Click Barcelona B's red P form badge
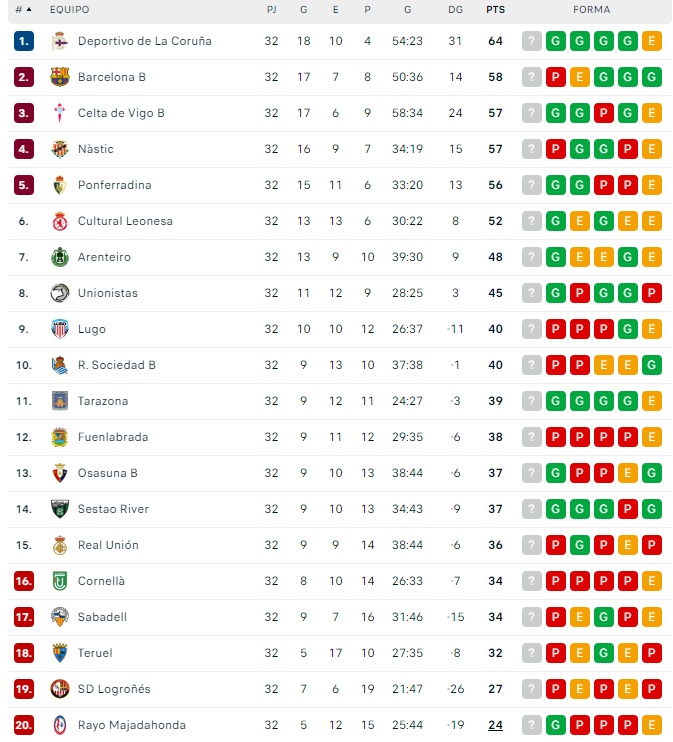673x742 pixels. coord(556,77)
